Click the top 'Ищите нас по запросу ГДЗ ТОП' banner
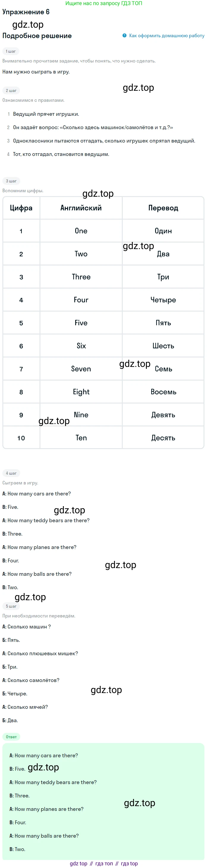 coord(104,3)
